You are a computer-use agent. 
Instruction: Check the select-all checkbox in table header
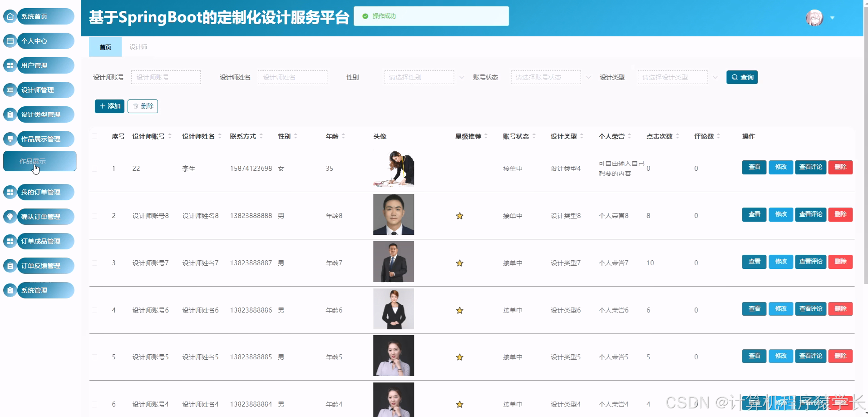coord(94,136)
